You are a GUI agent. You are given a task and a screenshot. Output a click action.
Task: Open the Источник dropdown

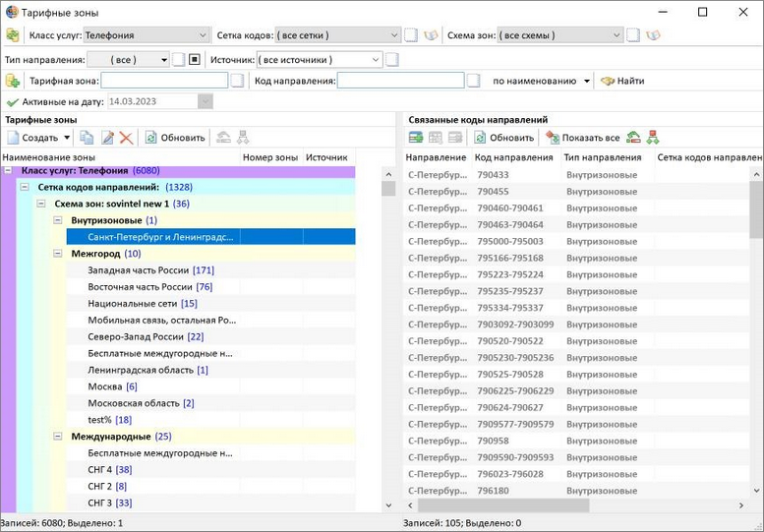pos(376,60)
